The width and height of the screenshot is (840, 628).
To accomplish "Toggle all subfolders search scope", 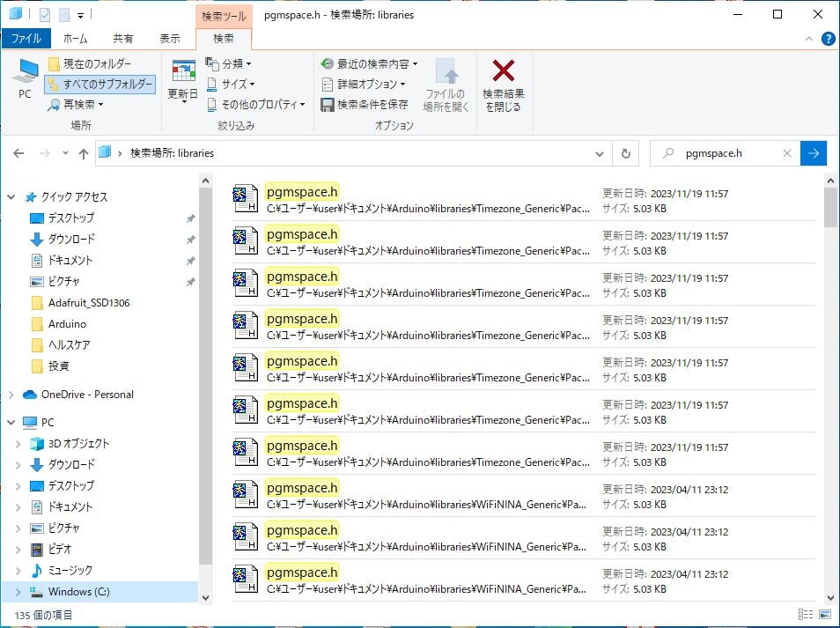I will 100,85.
